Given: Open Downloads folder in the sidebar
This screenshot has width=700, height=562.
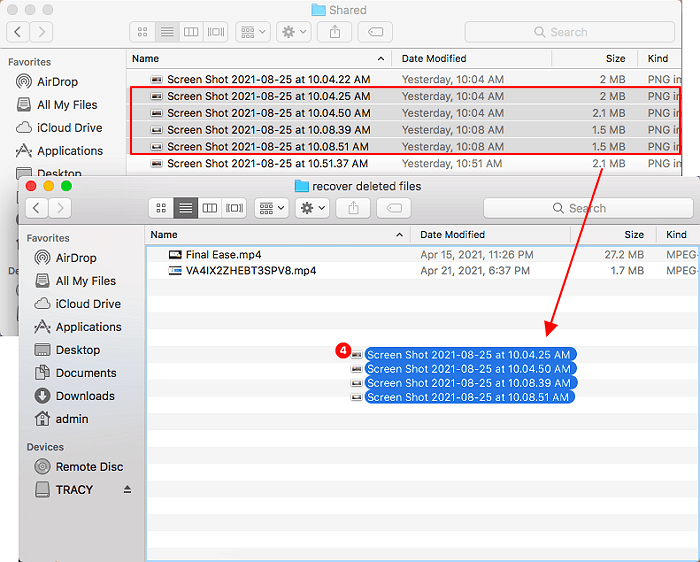Looking at the screenshot, I should (85, 396).
